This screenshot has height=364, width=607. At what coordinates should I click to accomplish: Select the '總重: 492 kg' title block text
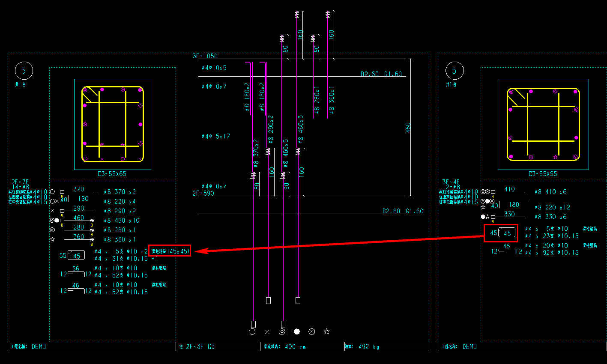point(362,347)
